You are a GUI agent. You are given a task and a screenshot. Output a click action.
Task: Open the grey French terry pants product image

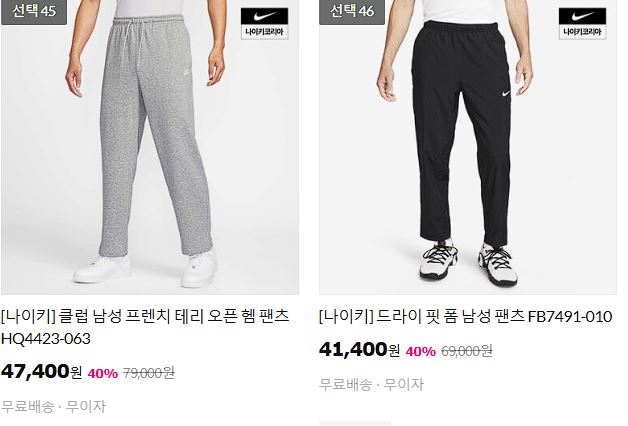[150, 147]
